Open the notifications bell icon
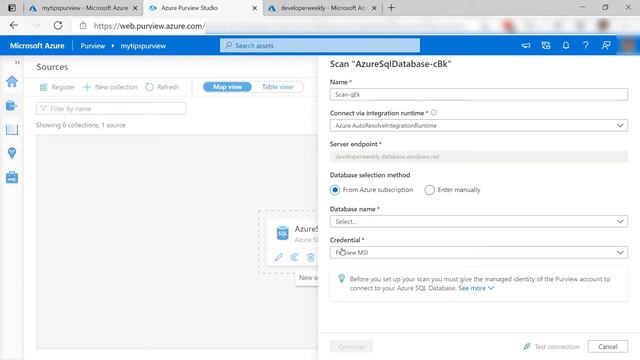Screen dimensions: 640x360 (x=566, y=46)
